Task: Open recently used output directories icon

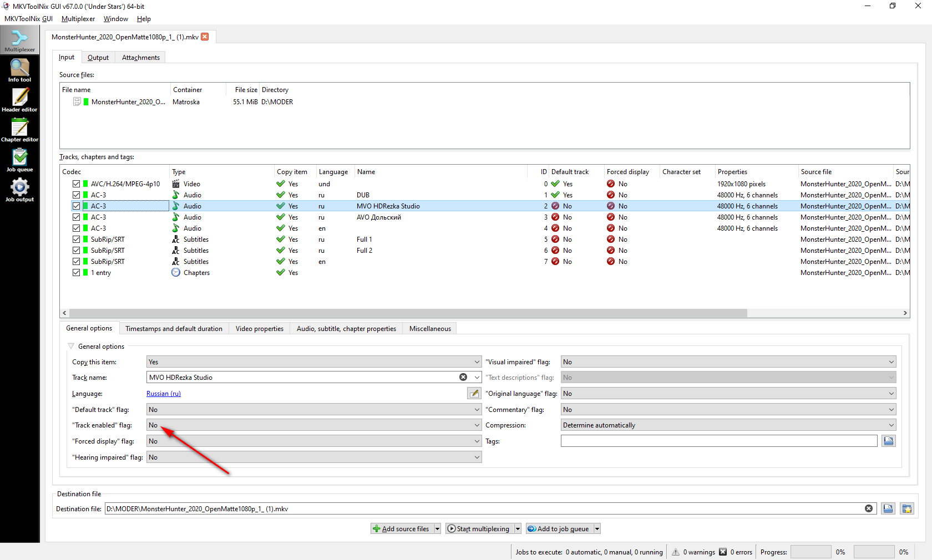Action: tap(907, 508)
